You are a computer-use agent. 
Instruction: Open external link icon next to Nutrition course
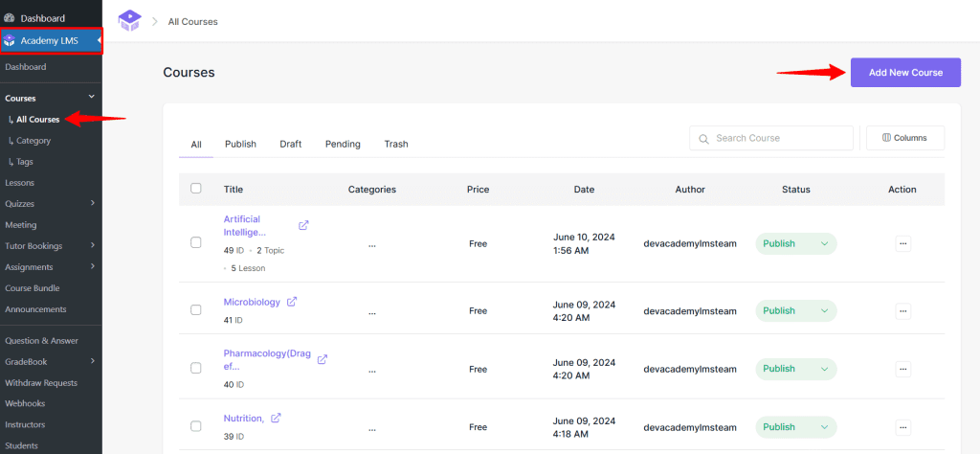(x=277, y=418)
